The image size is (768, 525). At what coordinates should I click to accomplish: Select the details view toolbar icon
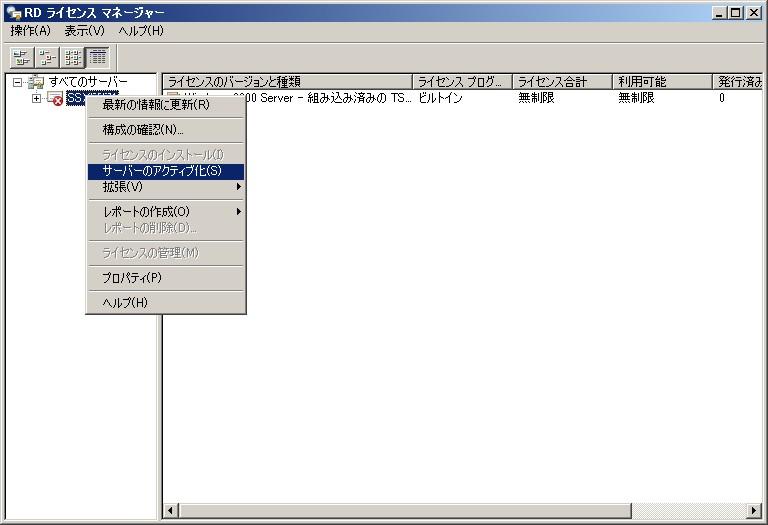(98, 57)
